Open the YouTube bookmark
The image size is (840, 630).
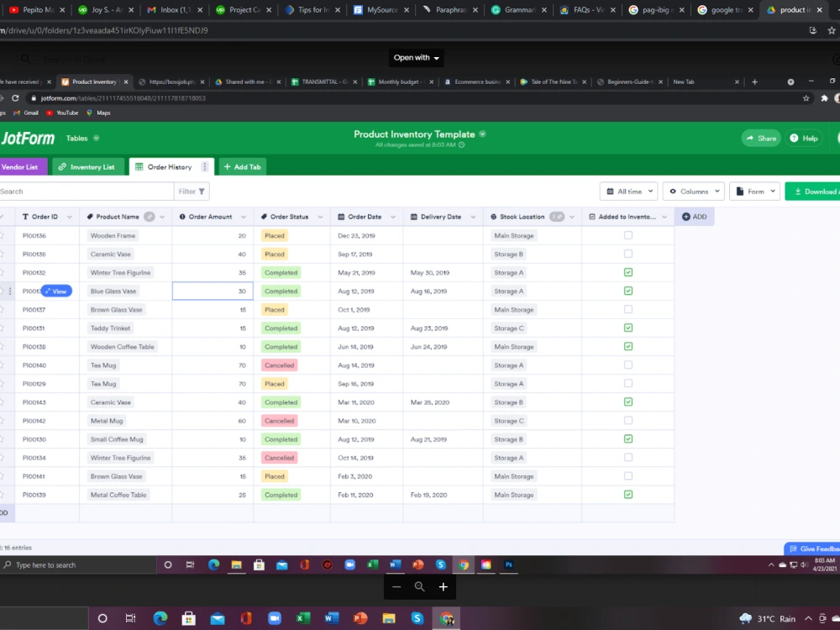62,113
